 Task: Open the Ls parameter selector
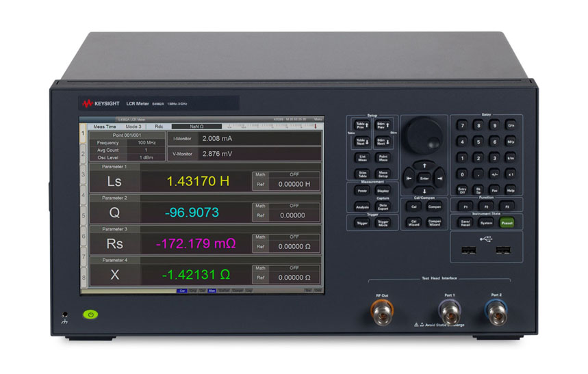click(114, 181)
